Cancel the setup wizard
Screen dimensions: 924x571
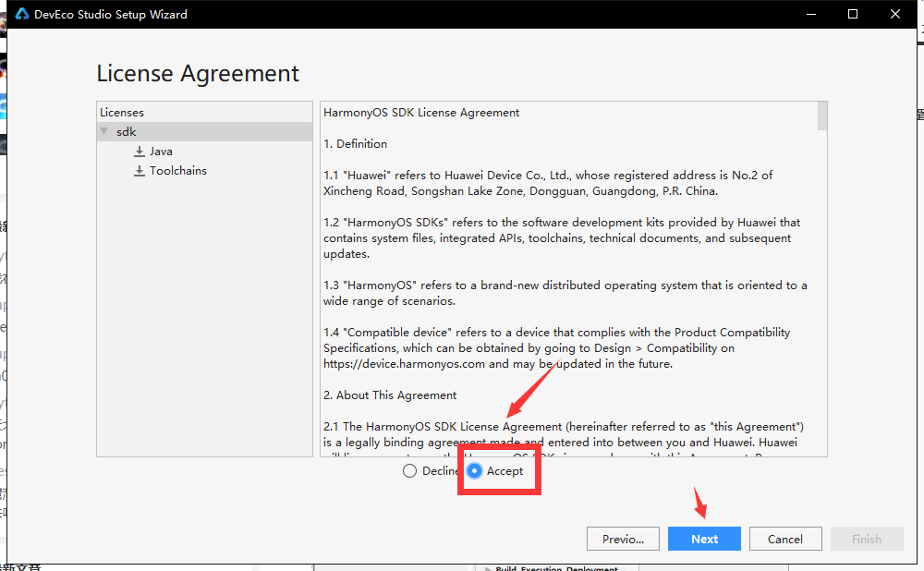click(784, 539)
